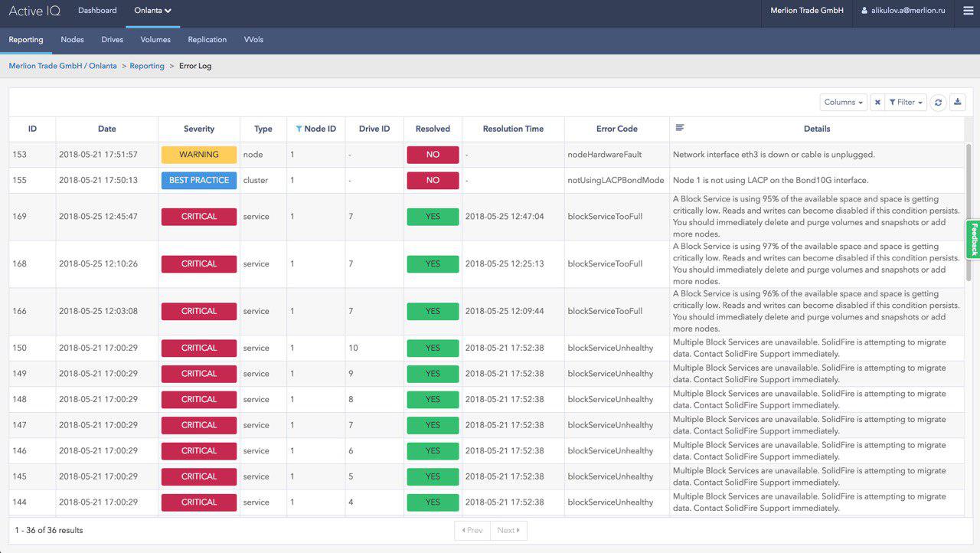980x553 pixels.
Task: Refresh the error log table
Action: click(938, 102)
